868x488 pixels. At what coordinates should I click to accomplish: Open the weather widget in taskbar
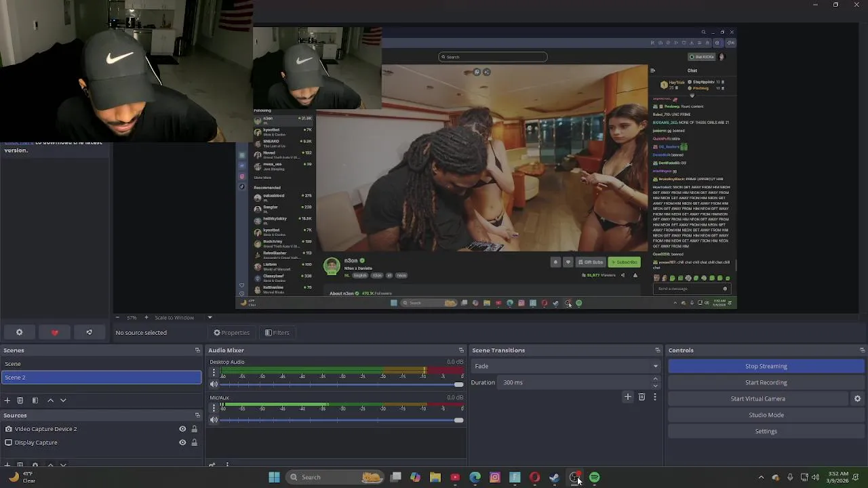[x=22, y=477]
